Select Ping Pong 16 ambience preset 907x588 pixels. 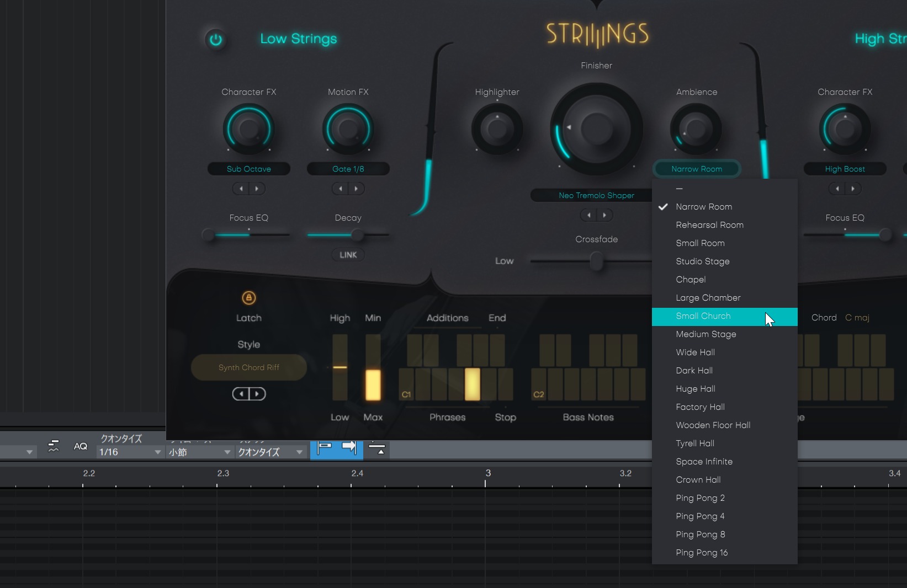click(725, 553)
